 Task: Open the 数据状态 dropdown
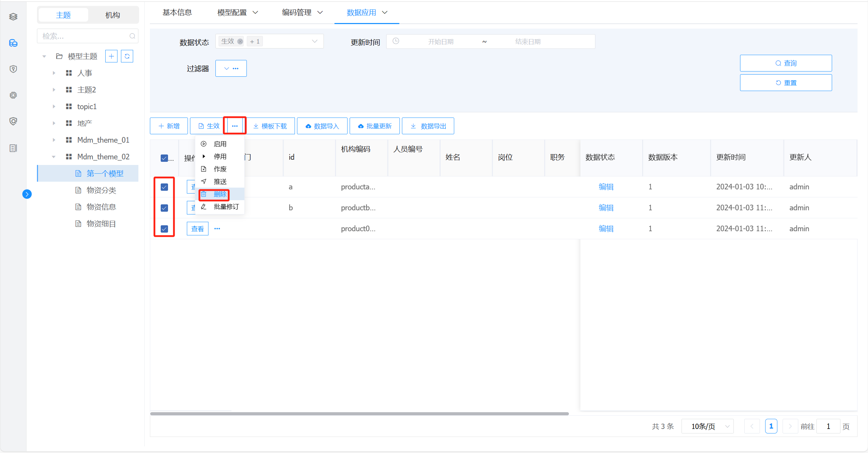pyautogui.click(x=314, y=41)
